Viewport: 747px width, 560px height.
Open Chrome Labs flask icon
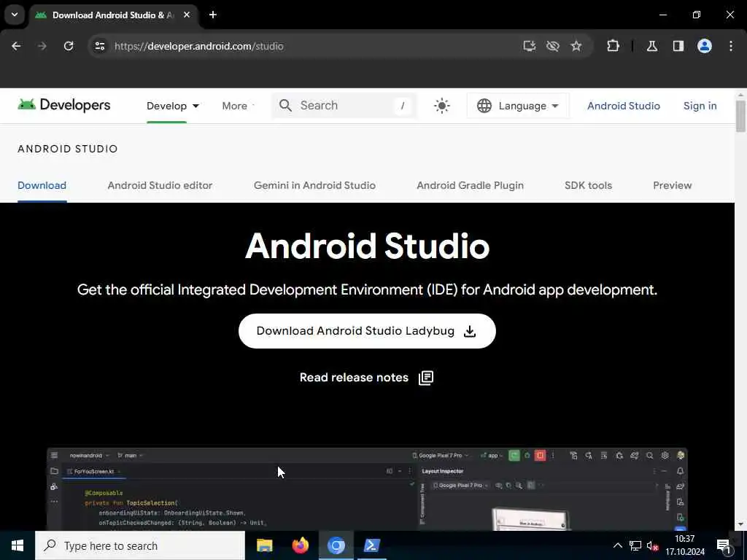coord(652,46)
